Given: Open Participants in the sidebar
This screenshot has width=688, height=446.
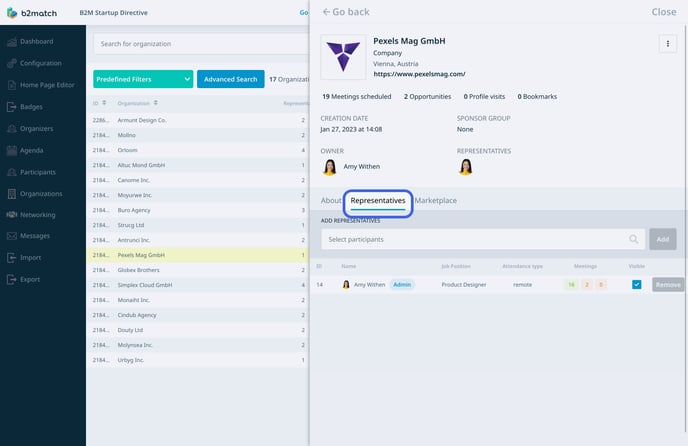Looking at the screenshot, I should pos(39,172).
